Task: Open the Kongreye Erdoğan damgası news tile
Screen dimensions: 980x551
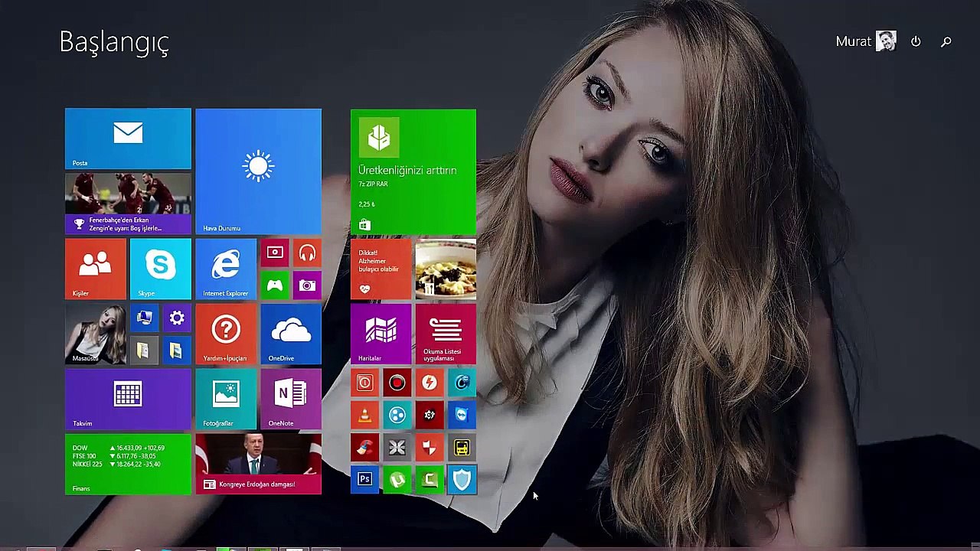Action: (x=258, y=464)
